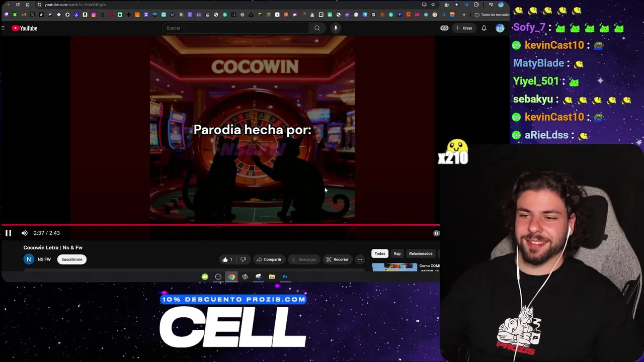This screenshot has height=362, width=644.
Task: Click chat username sebakyu
Action: (533, 100)
